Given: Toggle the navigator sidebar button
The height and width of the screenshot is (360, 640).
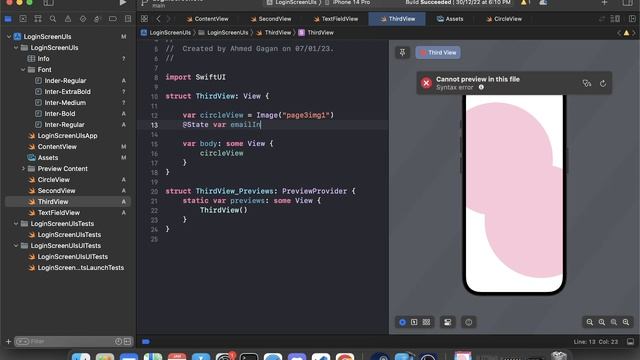Looking at the screenshot, I should pyautogui.click(x=49, y=3).
